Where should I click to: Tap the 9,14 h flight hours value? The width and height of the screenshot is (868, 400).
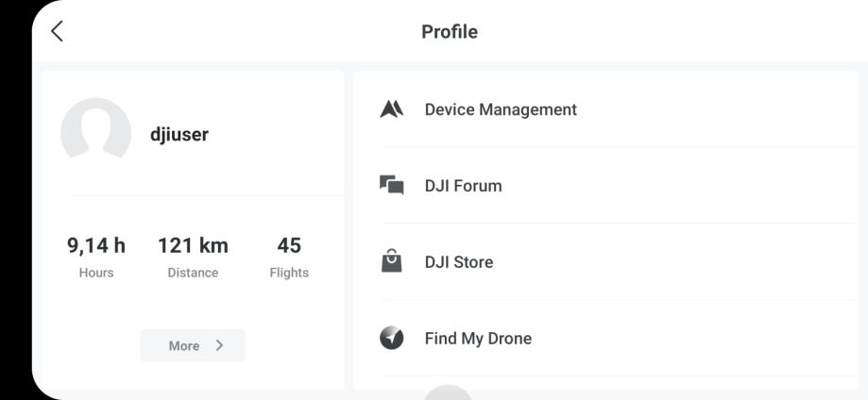(x=96, y=245)
